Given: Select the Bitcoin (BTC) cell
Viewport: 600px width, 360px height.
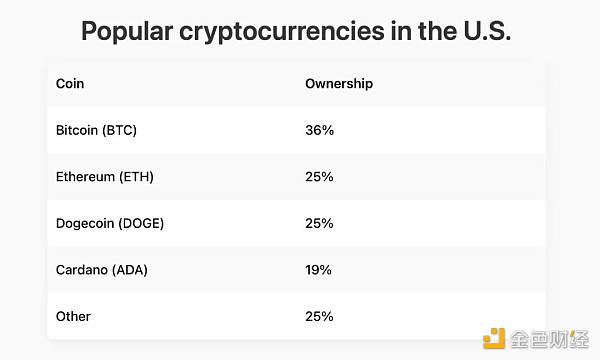Looking at the screenshot, I should pyautogui.click(x=96, y=130).
